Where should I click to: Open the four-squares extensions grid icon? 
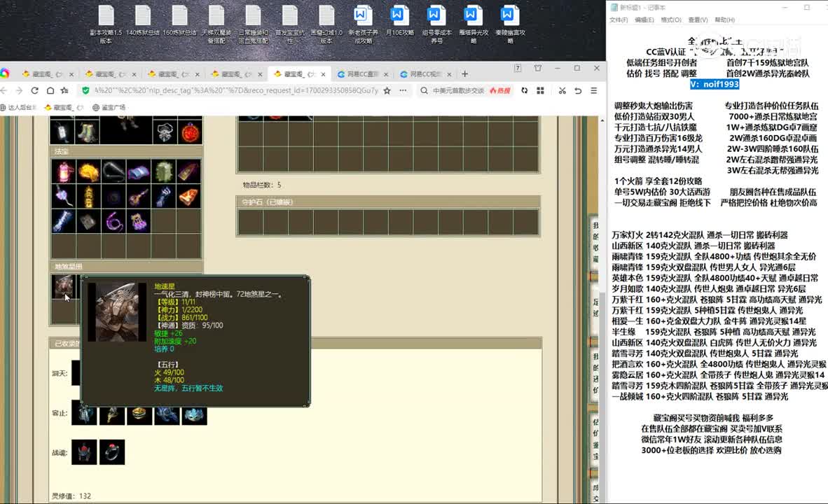(x=540, y=90)
